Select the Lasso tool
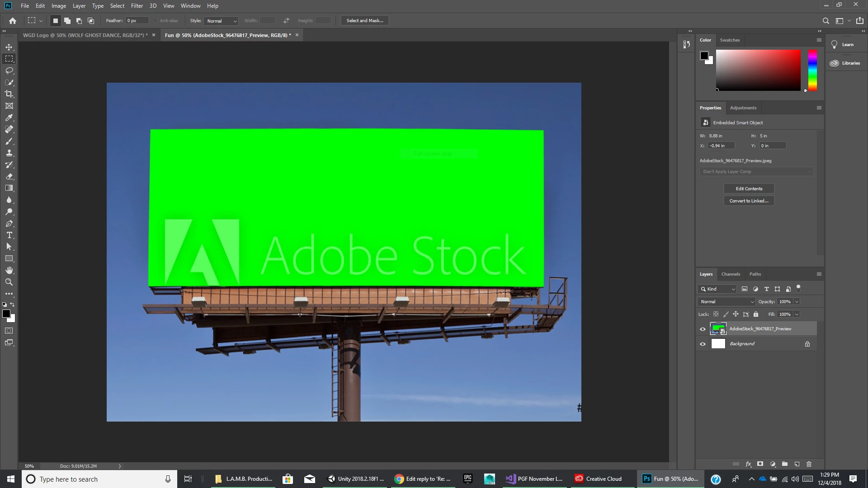 point(9,70)
